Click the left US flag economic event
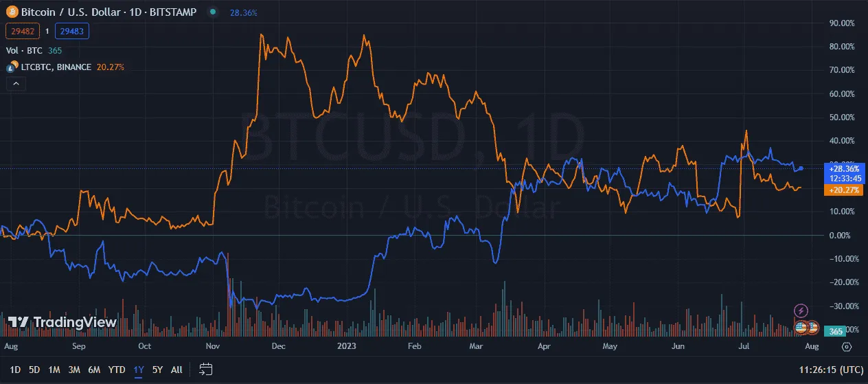This screenshot has width=868, height=384. 802,327
